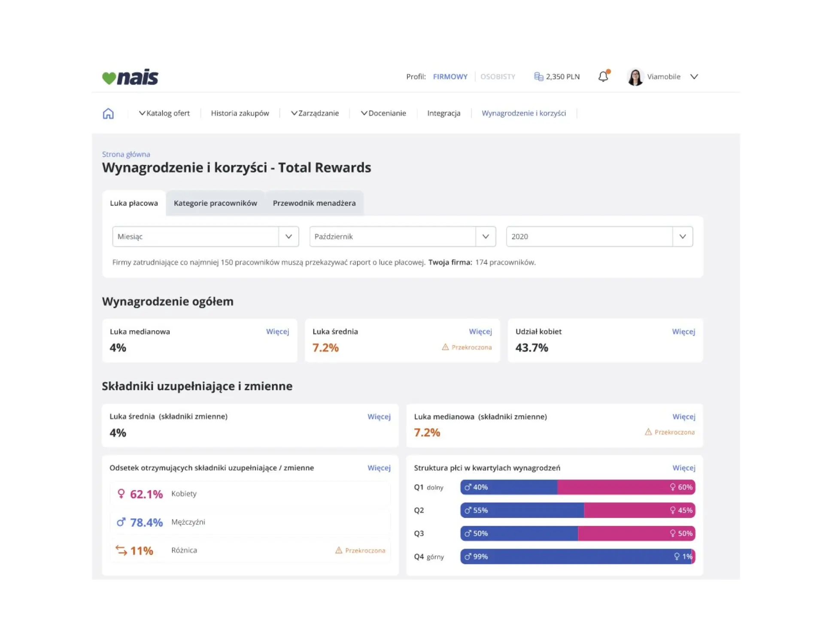Click Więcej link in Udział kobiet card

pyautogui.click(x=683, y=331)
